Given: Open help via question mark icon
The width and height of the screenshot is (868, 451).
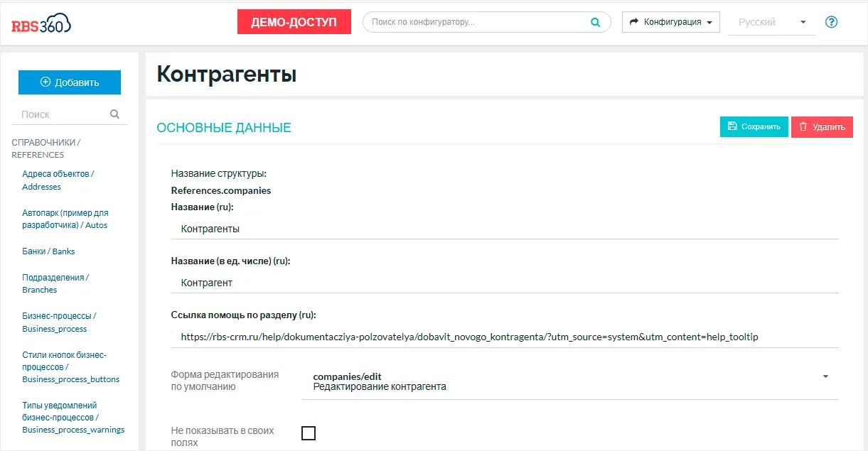Looking at the screenshot, I should coord(831,22).
